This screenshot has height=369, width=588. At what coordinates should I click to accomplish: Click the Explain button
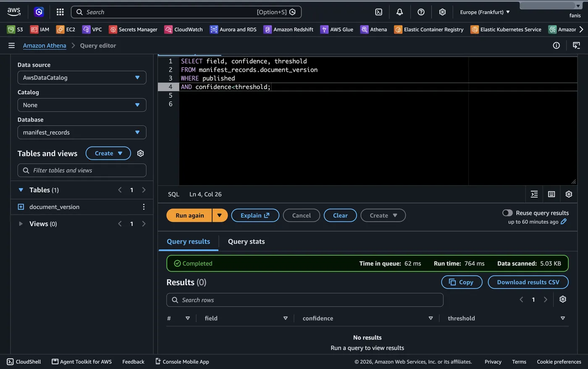click(255, 215)
